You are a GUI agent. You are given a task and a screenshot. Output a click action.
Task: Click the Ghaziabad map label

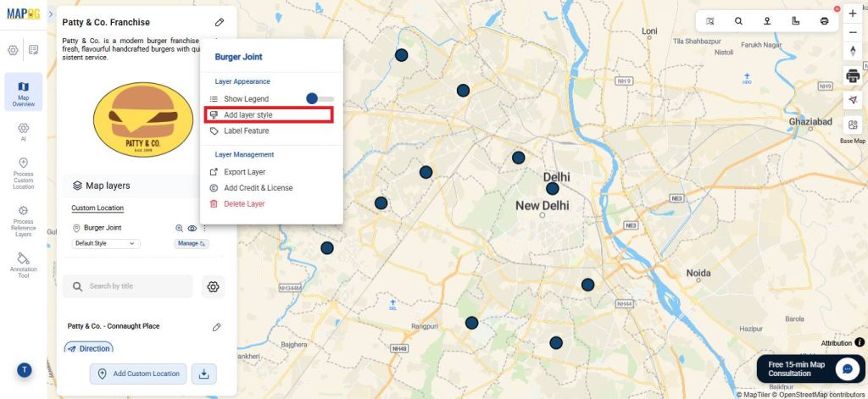pos(810,122)
